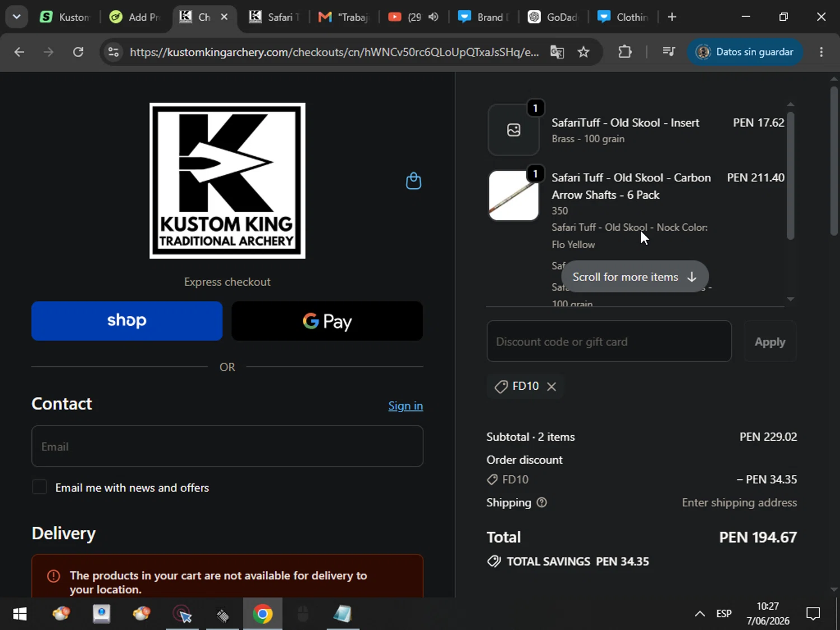840x630 pixels.
Task: Click item list scroll down arrow
Action: 791,299
